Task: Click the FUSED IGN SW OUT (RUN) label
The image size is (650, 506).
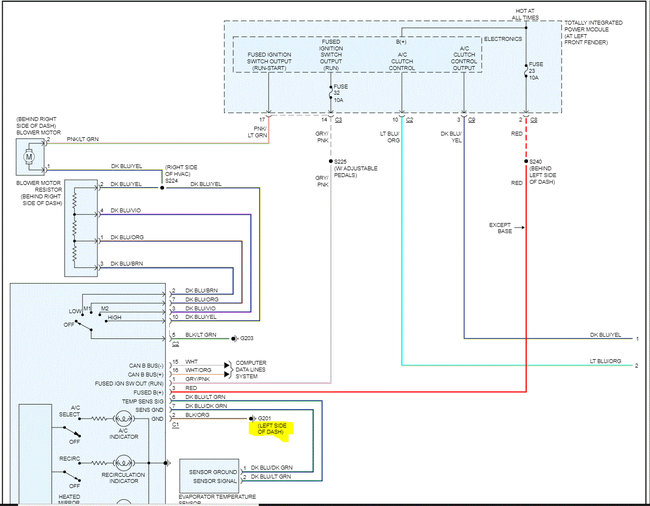Action: (x=129, y=384)
